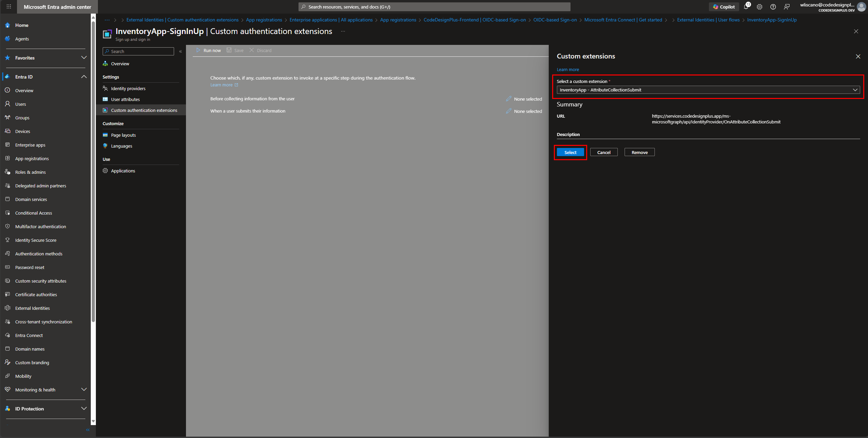Click the top search resources box
The width and height of the screenshot is (868, 438).
point(434,7)
